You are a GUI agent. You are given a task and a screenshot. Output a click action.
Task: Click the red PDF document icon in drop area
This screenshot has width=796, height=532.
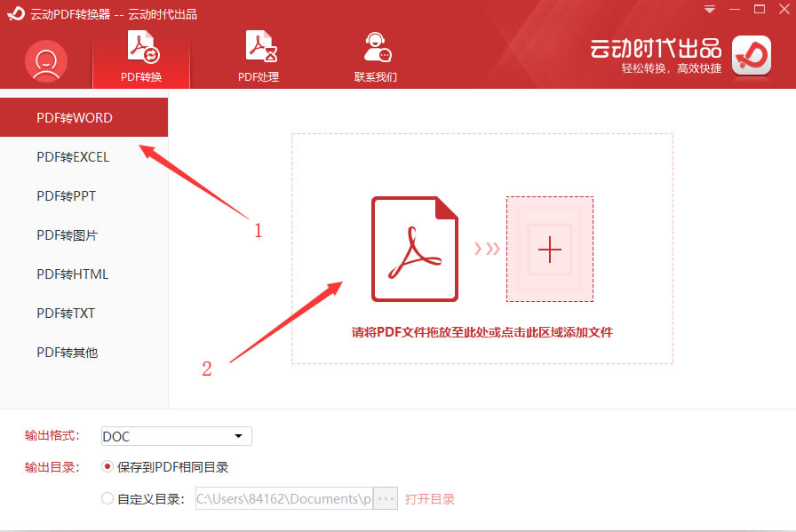tap(414, 247)
